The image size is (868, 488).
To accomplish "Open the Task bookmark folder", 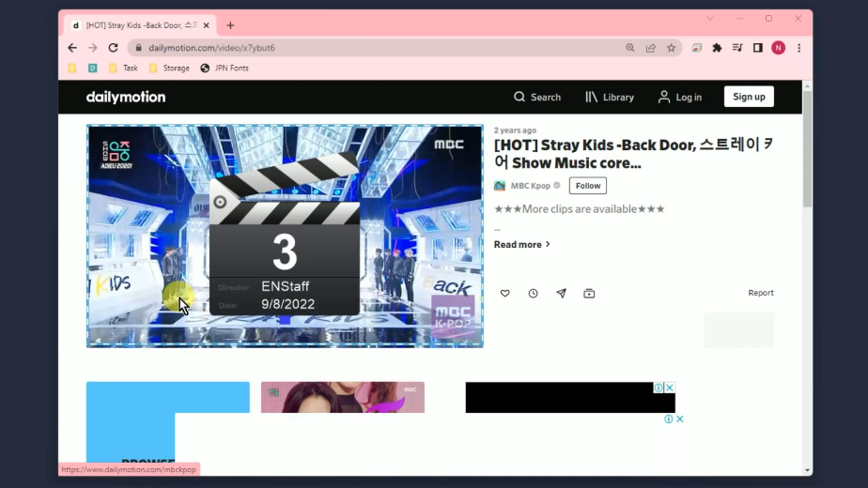I will [x=123, y=69].
